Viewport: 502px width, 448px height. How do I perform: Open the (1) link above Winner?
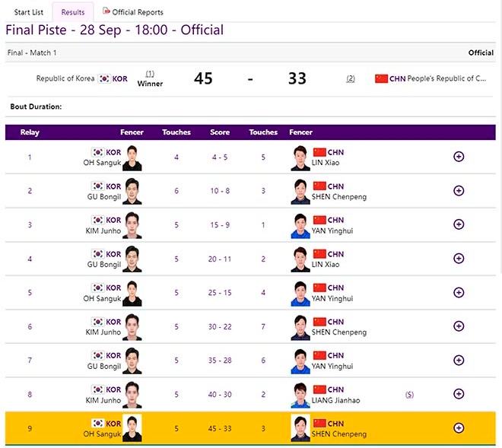150,74
